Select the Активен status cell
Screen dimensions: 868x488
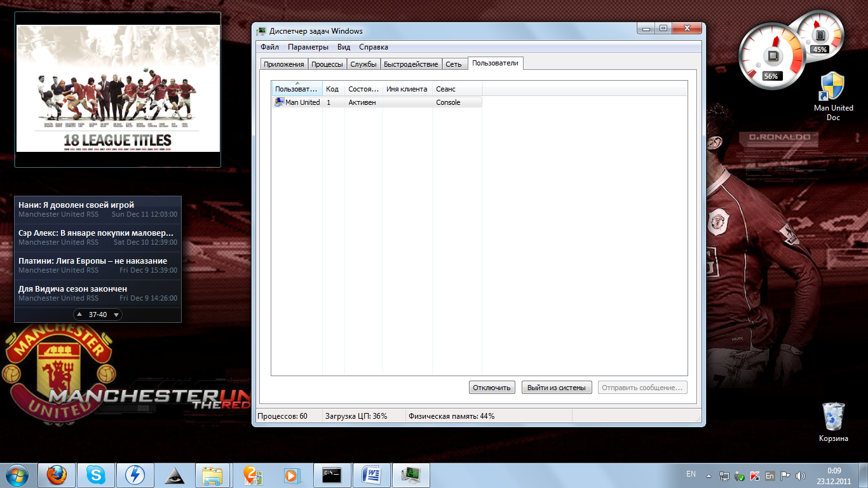click(362, 102)
